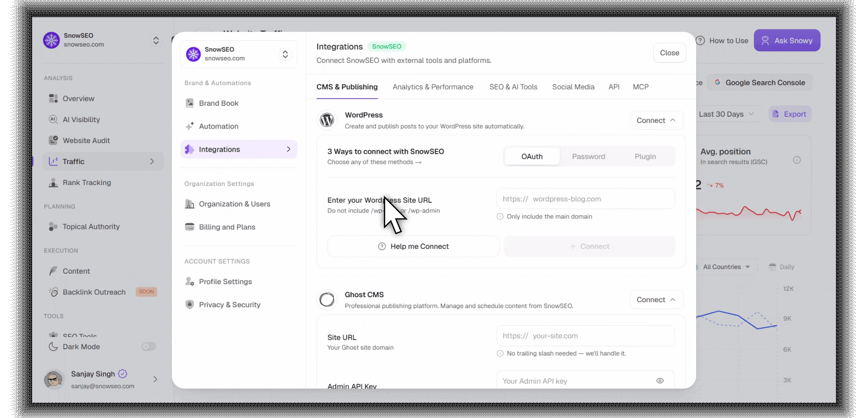Click the SnowSEO snowflake logo in modal sidebar

click(x=193, y=54)
